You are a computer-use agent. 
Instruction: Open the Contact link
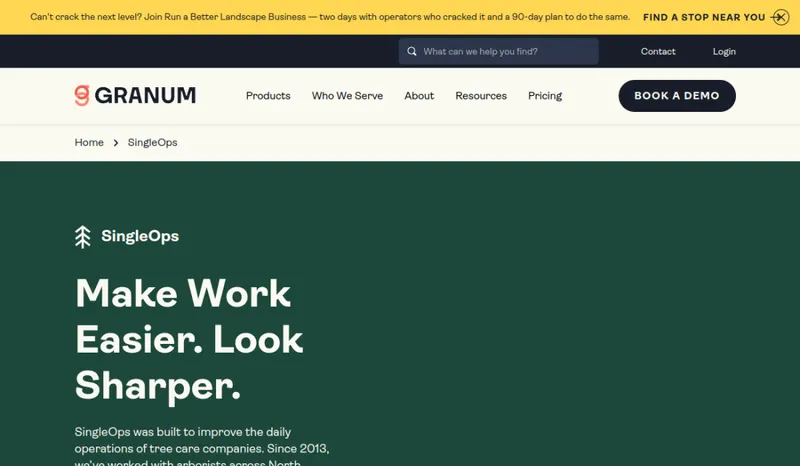point(658,52)
